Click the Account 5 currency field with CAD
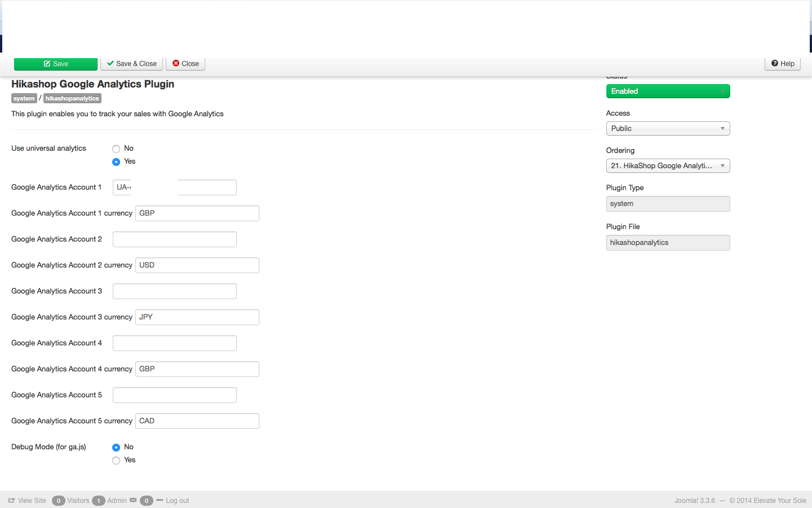This screenshot has width=812, height=508. click(197, 421)
